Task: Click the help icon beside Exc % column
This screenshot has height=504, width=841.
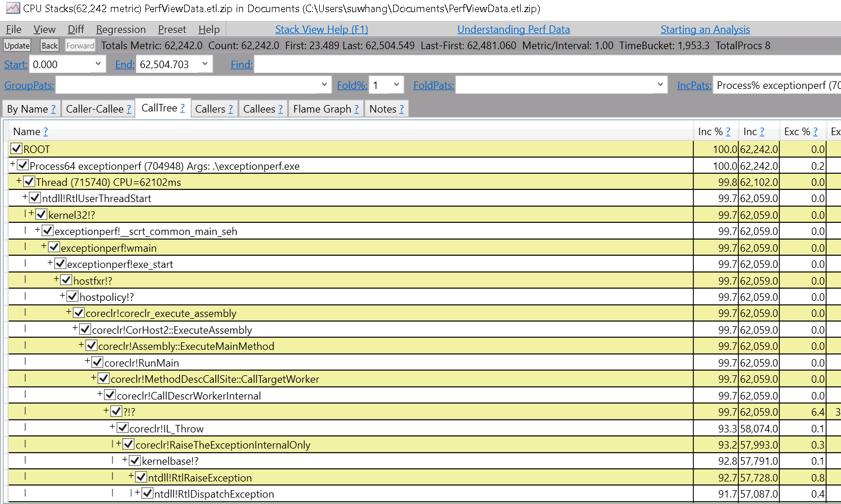Action: coord(816,132)
